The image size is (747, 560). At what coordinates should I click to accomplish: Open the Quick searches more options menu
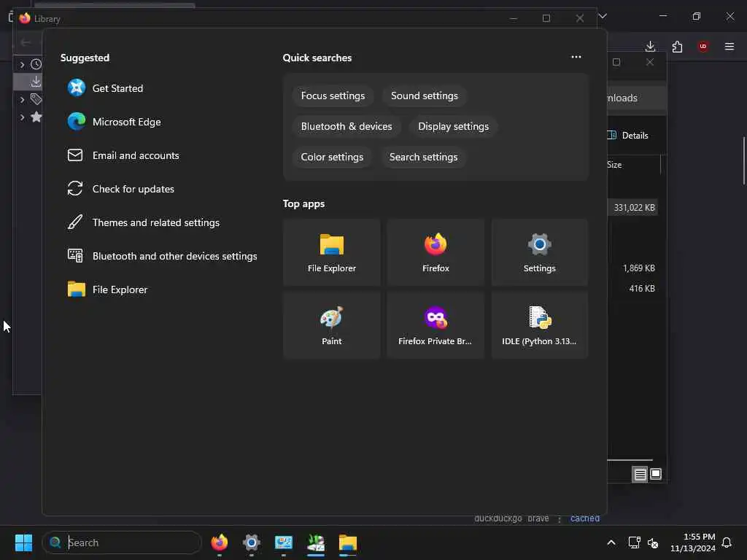(576, 57)
